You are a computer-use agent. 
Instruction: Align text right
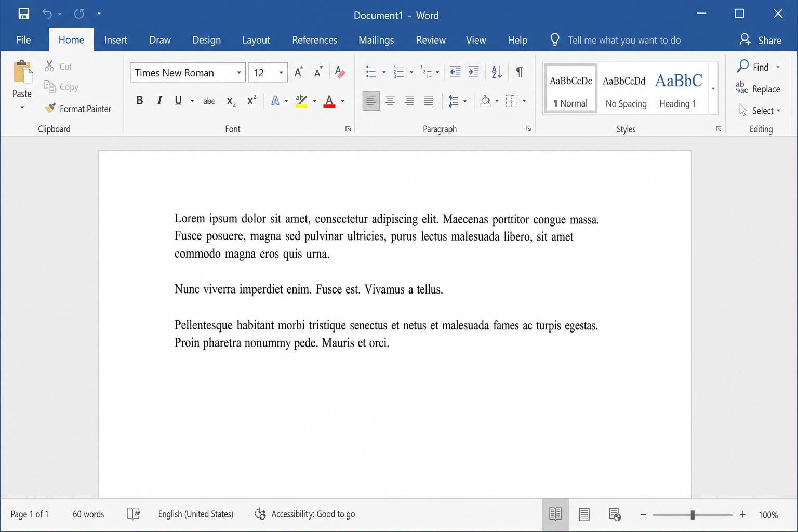(x=409, y=101)
